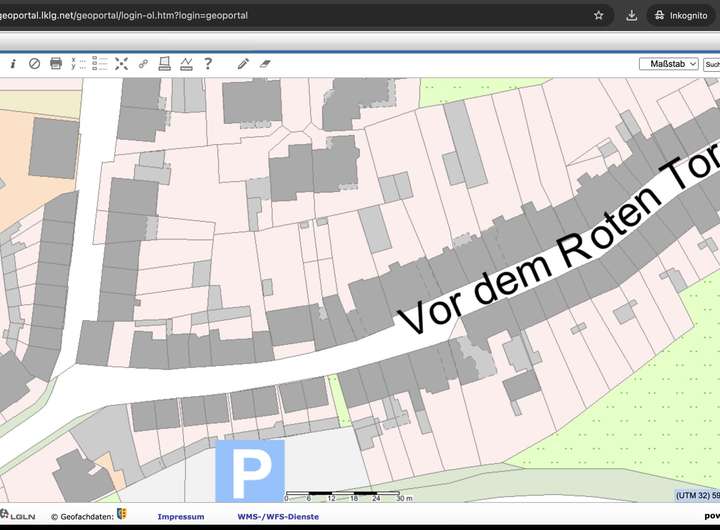Viewport: 720px width, 530px height.
Task: Click the blue parking P symbol
Action: [250, 471]
